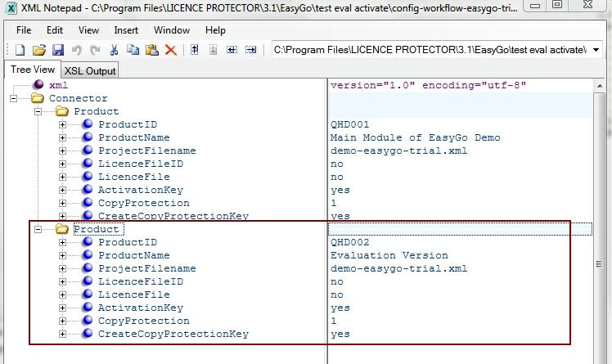The height and width of the screenshot is (364, 612).
Task: Click value version="1.0" encoding="utf-8"
Action: pos(428,85)
